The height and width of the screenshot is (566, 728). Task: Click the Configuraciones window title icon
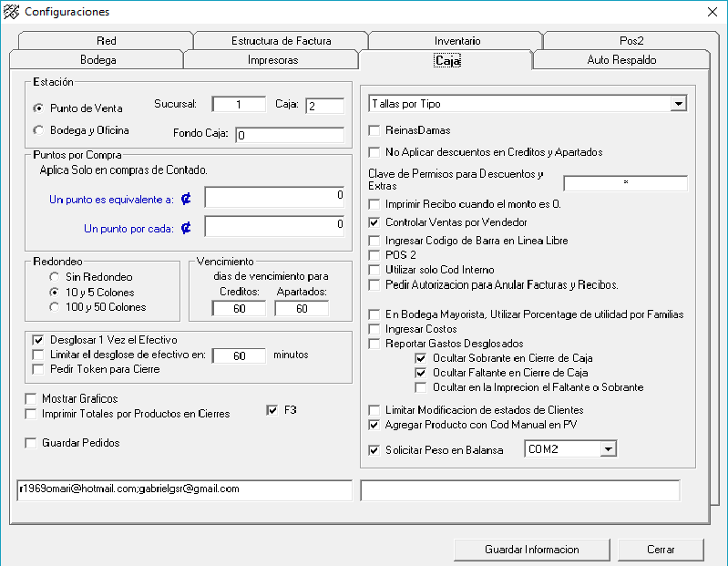click(x=12, y=12)
